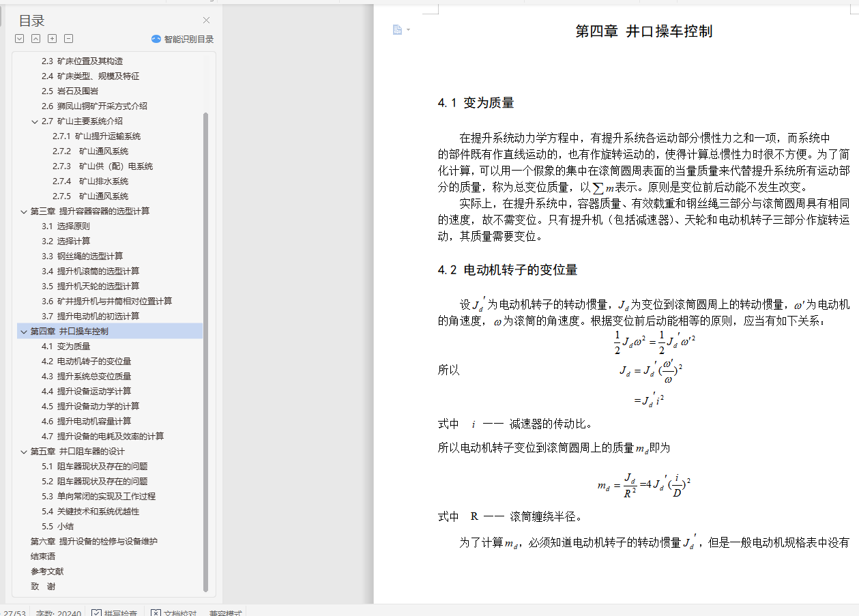Navigate to 3.6 矿井提升机与井筒相对位置计算
This screenshot has width=859, height=616.
pos(106,302)
